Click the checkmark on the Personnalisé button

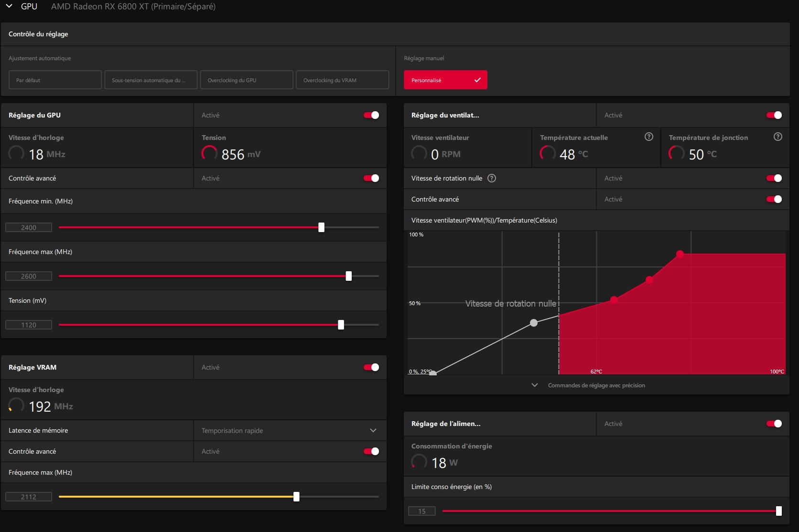click(477, 80)
